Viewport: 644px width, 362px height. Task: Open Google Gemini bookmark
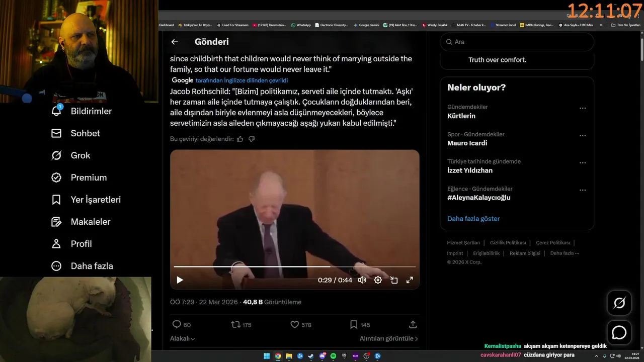(x=366, y=25)
